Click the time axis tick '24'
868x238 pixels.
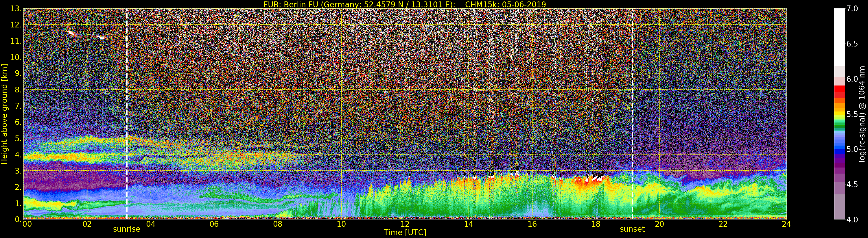(786, 224)
